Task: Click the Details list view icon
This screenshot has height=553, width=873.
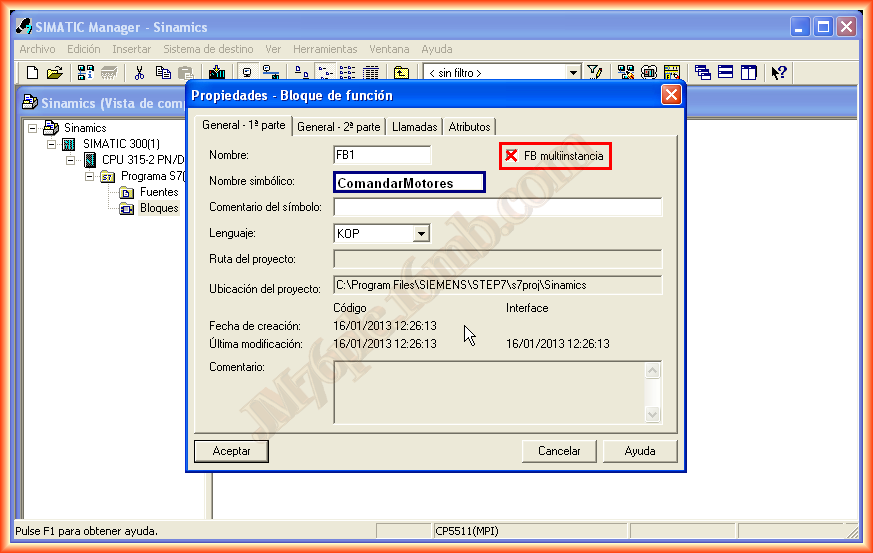Action: click(371, 73)
